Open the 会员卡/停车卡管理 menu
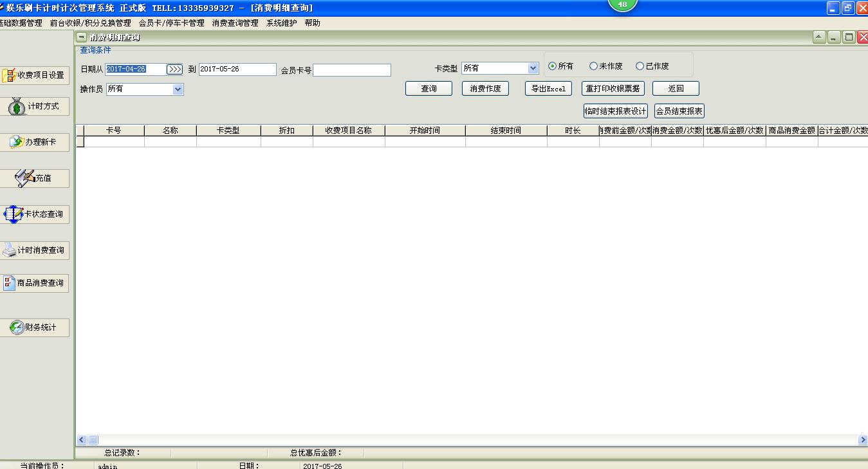868x469 pixels. tap(171, 23)
